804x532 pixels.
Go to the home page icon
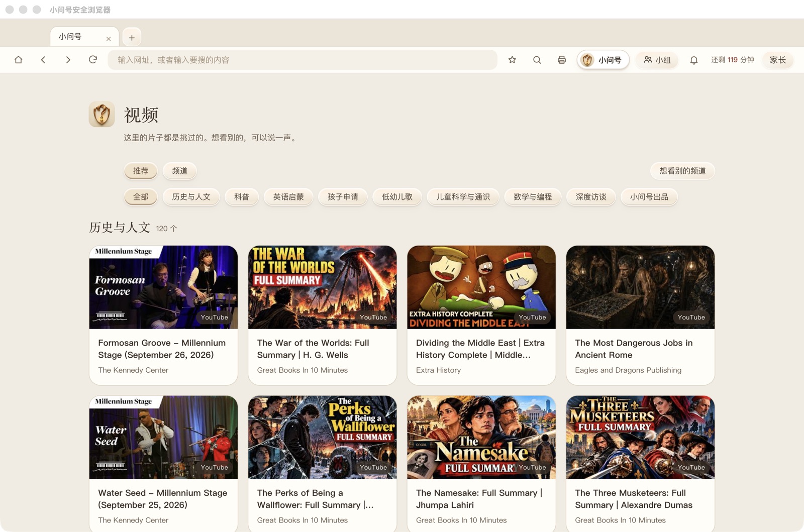pos(19,60)
